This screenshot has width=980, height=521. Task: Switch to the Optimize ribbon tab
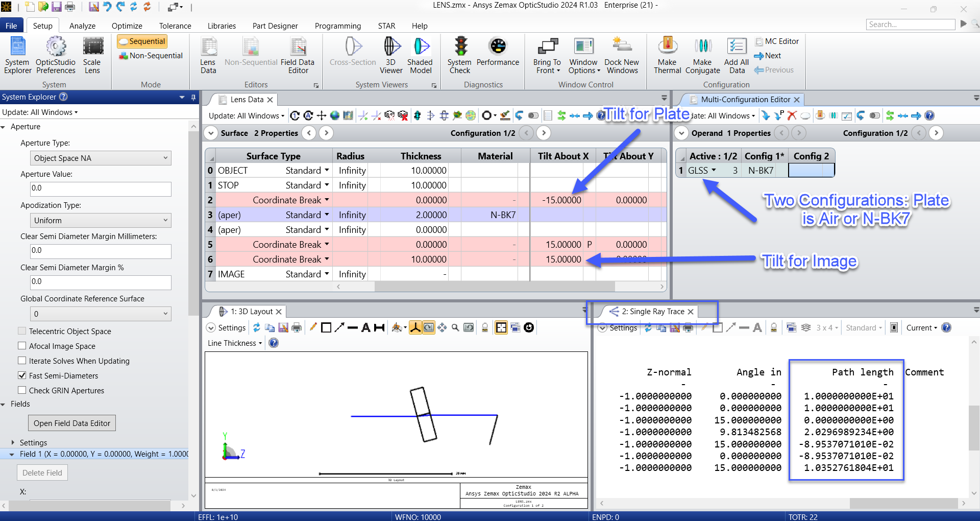(x=127, y=26)
